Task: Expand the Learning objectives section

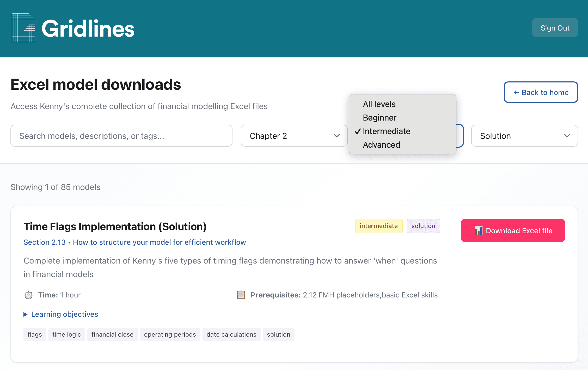Action: [x=64, y=314]
